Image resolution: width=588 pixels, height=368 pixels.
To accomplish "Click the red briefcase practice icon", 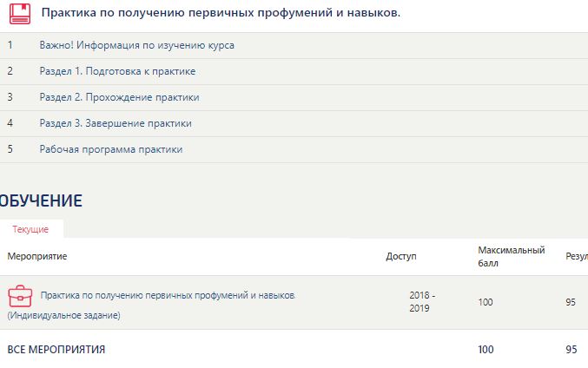I will [x=19, y=296].
